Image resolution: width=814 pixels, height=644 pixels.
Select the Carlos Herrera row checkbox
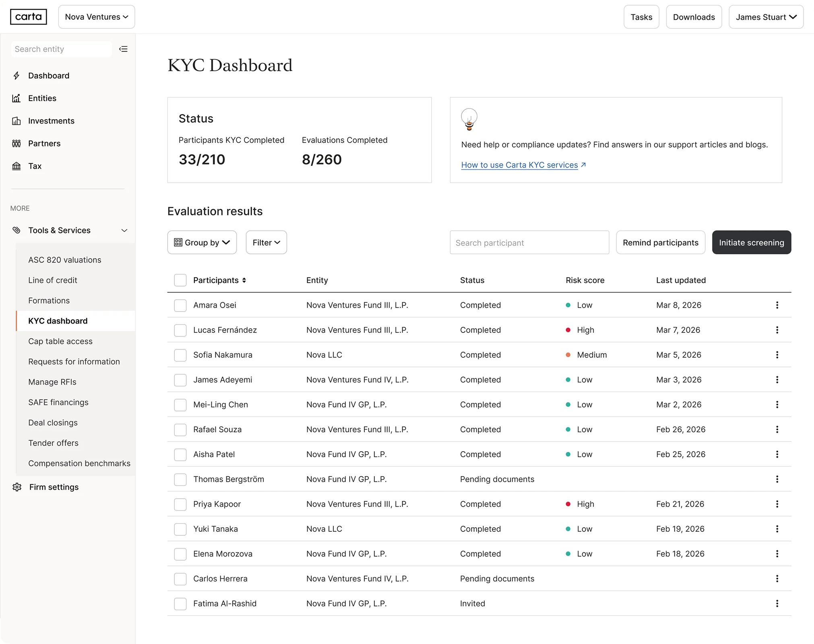point(180,579)
